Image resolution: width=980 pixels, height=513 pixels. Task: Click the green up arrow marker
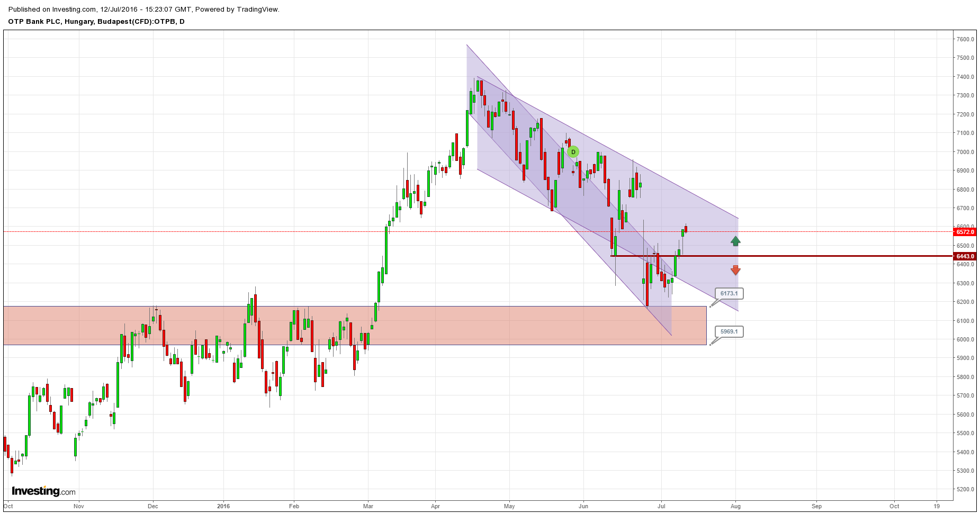[x=735, y=241]
